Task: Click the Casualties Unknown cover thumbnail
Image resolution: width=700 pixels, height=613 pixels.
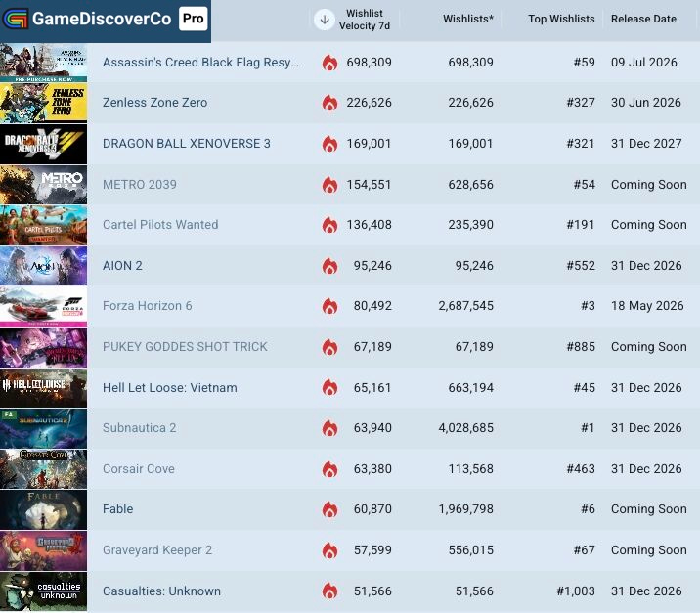Action: 43,591
